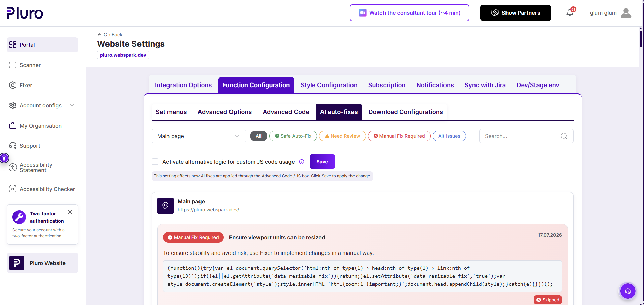The width and height of the screenshot is (644, 305).
Task: Click the handshake icon in Show Partners
Action: pos(495,13)
